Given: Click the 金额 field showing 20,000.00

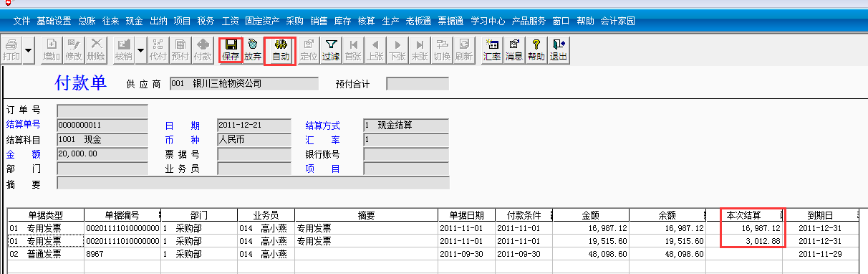Looking at the screenshot, I should point(102,154).
